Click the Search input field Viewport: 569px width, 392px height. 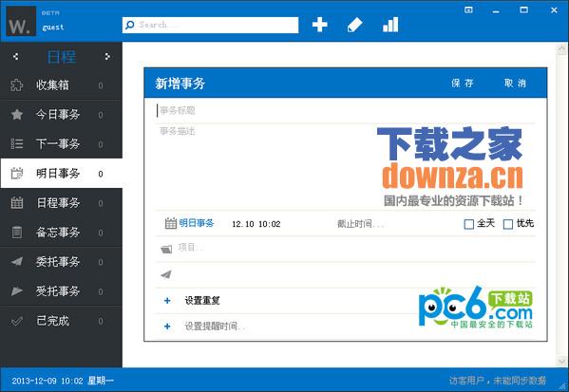coord(211,25)
